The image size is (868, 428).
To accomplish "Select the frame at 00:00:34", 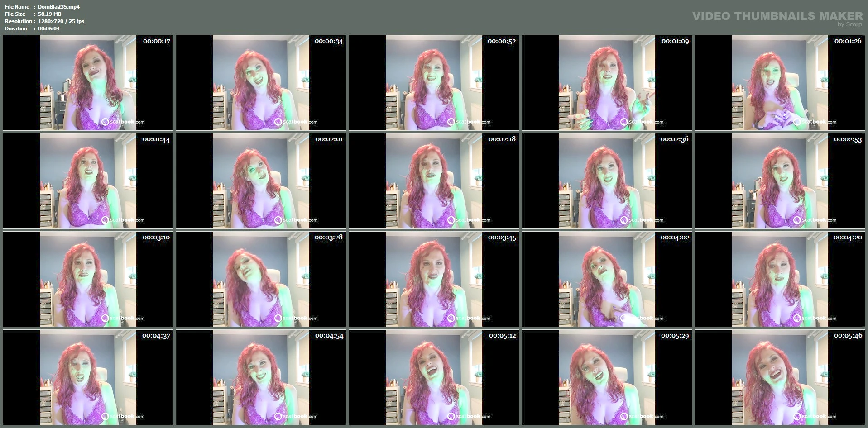I will click(x=261, y=83).
